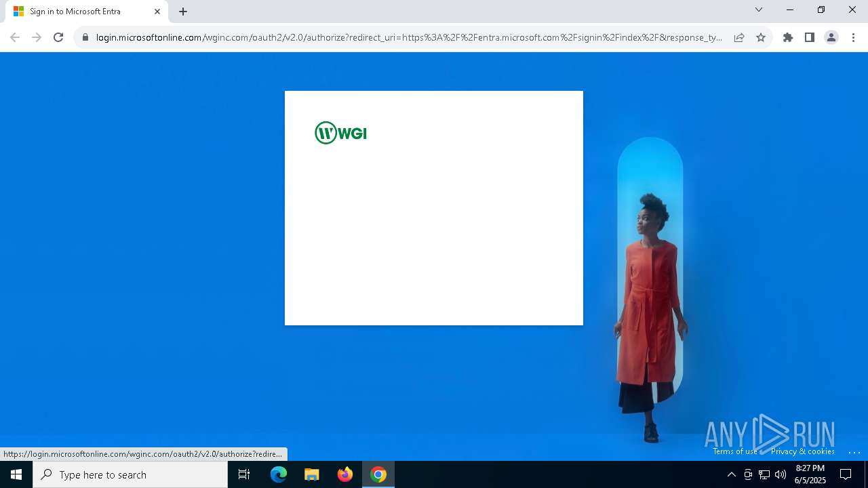Open the Extensions puzzle icon
868x488 pixels.
788,37
